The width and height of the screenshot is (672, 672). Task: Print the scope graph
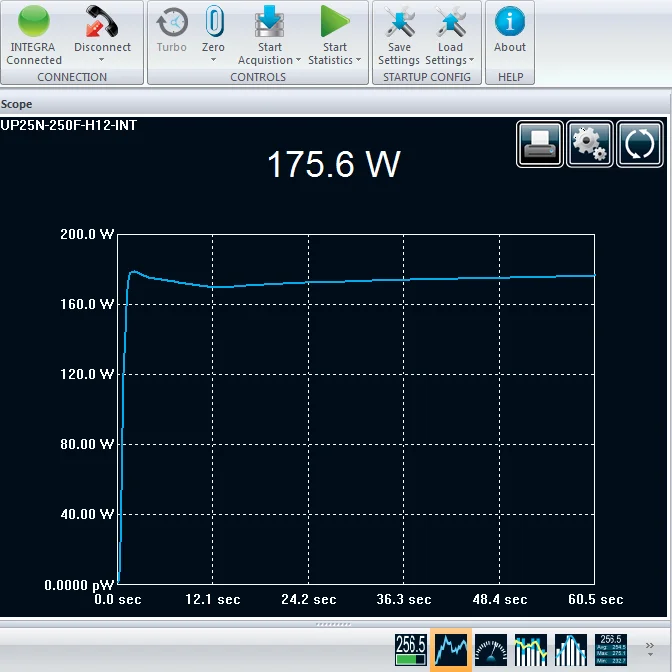coord(540,144)
